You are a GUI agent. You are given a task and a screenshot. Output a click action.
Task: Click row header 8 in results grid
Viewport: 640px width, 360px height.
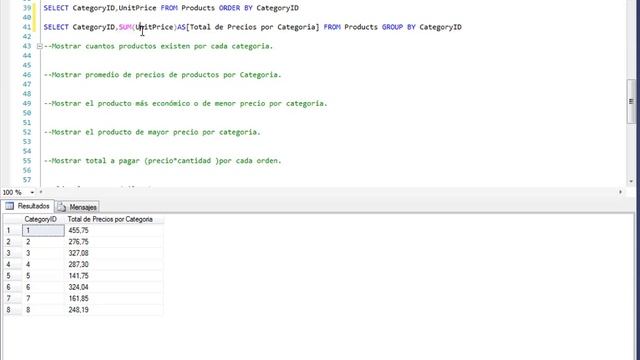(x=12, y=310)
